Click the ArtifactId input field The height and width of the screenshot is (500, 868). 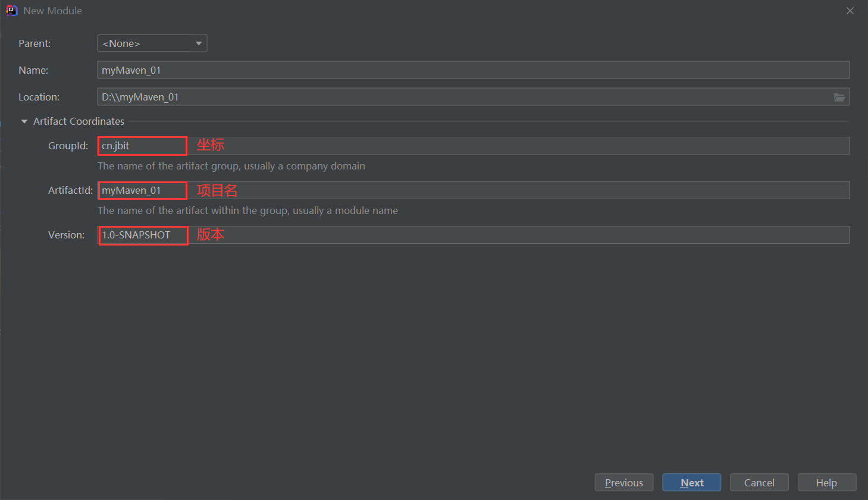point(474,190)
